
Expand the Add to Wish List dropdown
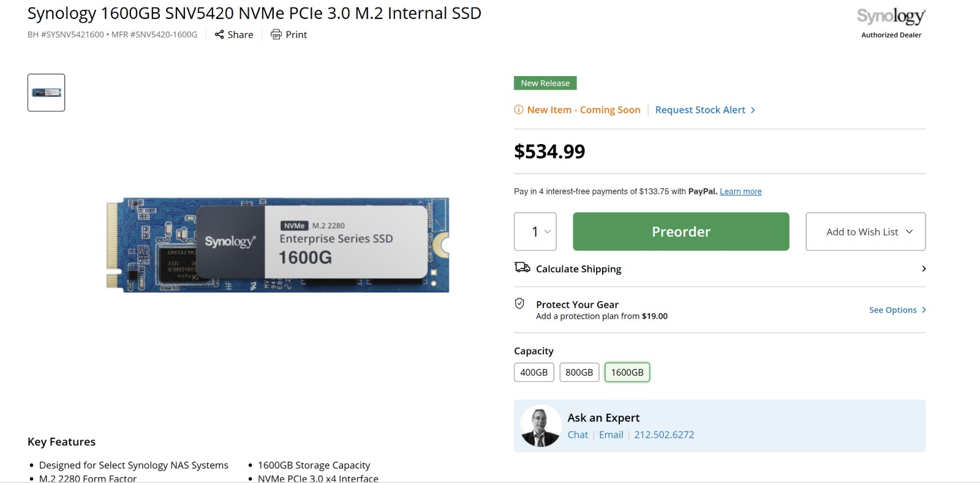(909, 232)
